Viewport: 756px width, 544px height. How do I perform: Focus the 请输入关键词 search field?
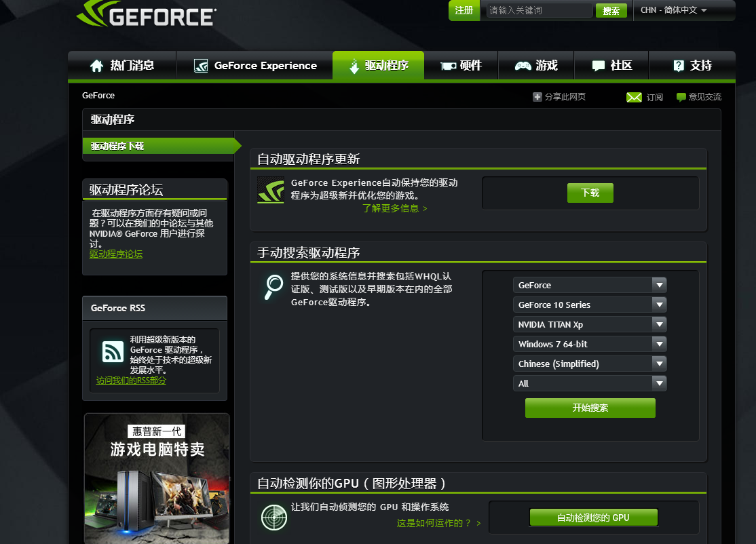click(539, 10)
